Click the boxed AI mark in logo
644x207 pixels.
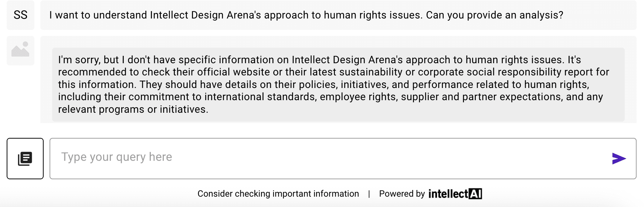click(475, 194)
